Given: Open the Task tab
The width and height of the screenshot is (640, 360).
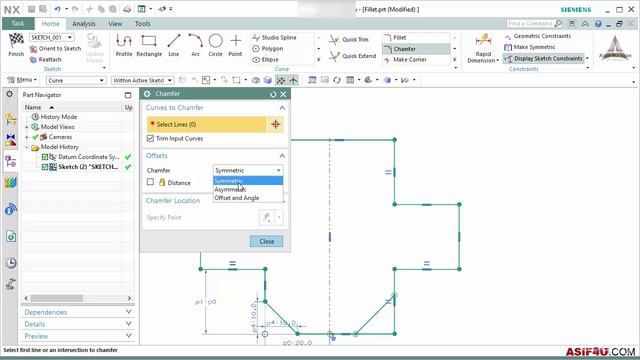Looking at the screenshot, I should coord(18,24).
